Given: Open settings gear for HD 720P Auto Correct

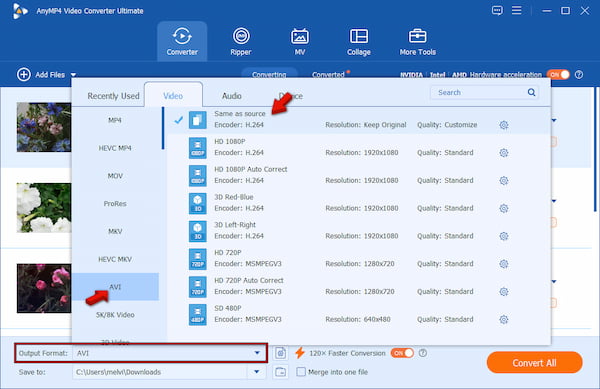Looking at the screenshot, I should pyautogui.click(x=504, y=292).
